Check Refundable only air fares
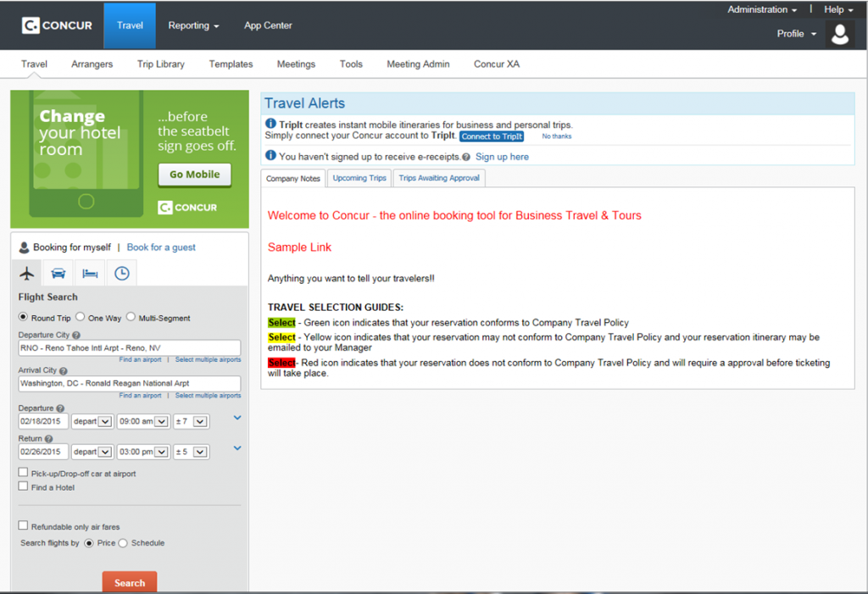Image resolution: width=868 pixels, height=594 pixels. click(x=23, y=525)
